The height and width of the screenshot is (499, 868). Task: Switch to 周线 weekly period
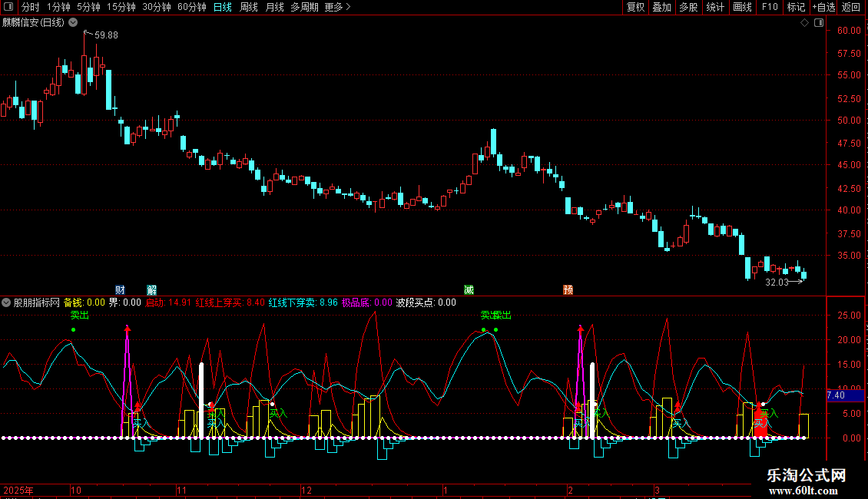[x=249, y=7]
